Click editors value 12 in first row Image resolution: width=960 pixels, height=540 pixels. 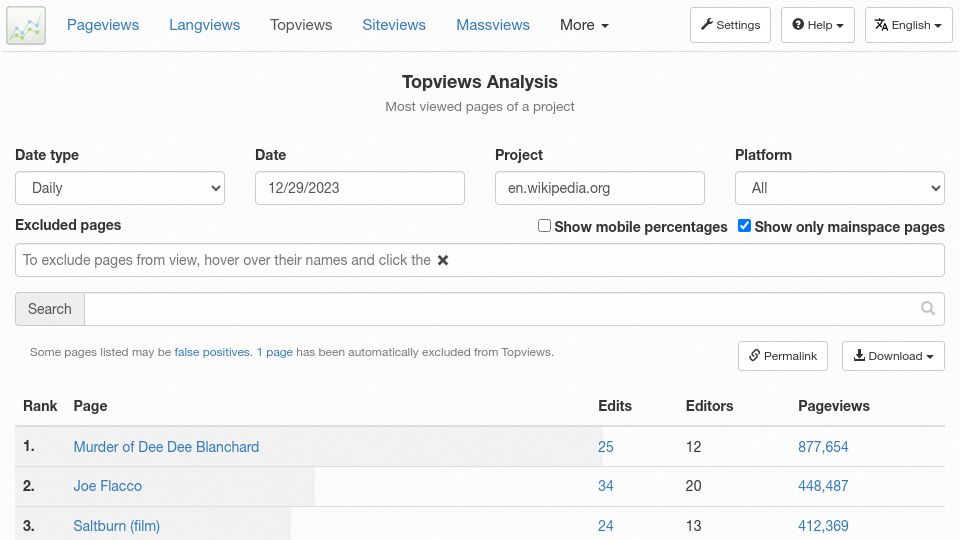pos(693,447)
